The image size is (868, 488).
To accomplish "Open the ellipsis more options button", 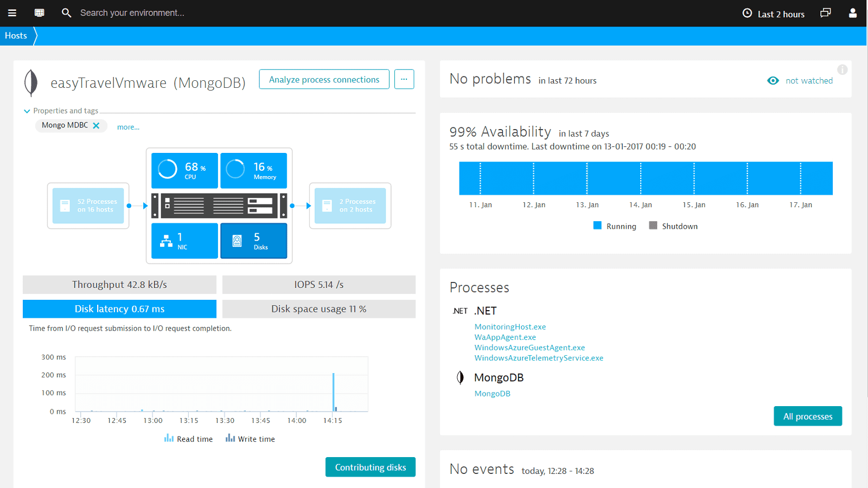I will 404,79.
